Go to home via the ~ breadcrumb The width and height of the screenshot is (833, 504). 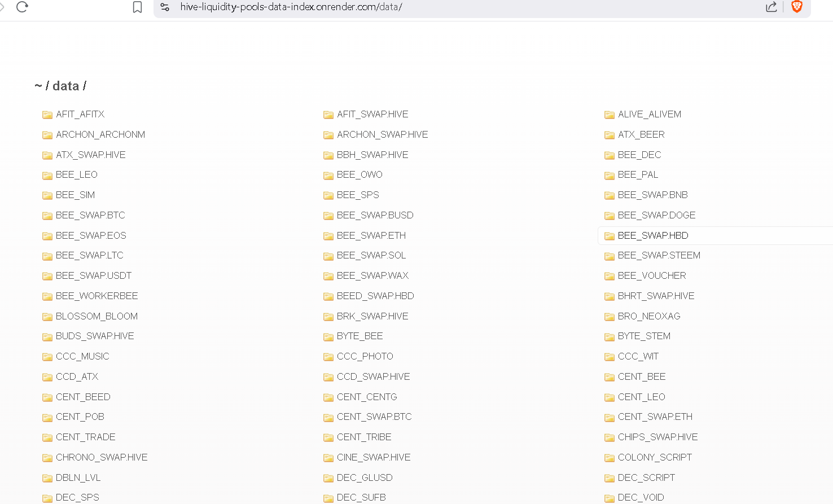(38, 86)
